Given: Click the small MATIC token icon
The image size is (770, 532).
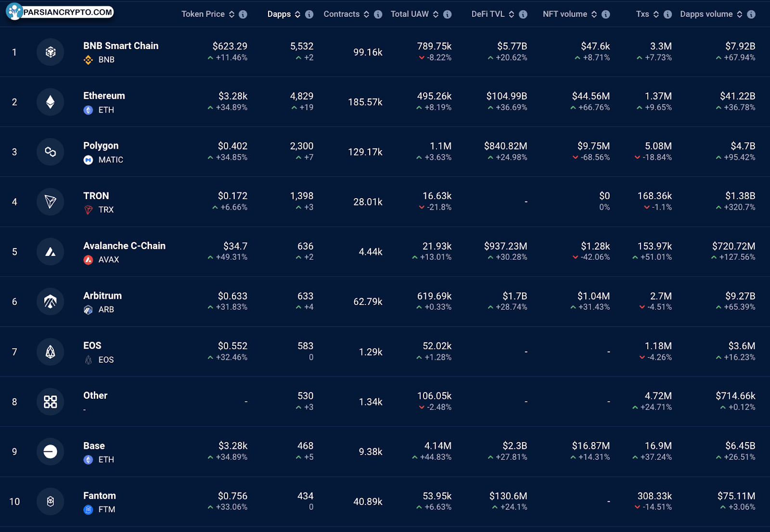Looking at the screenshot, I should [x=88, y=160].
